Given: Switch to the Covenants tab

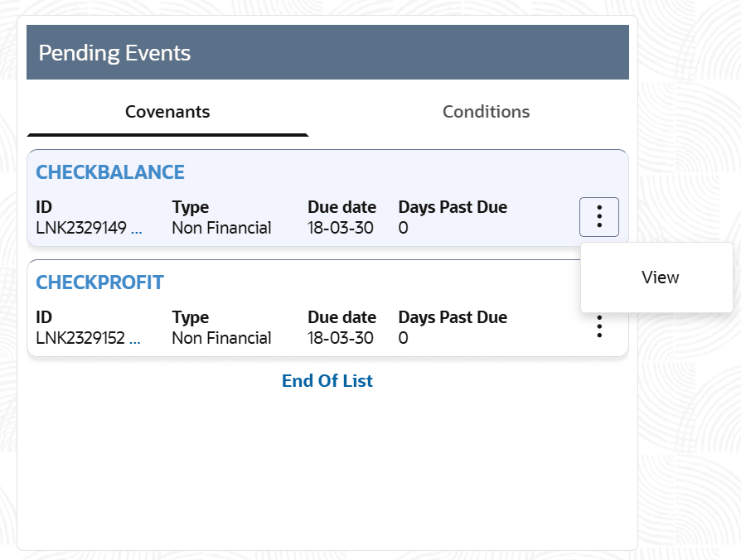Looking at the screenshot, I should click(x=167, y=112).
